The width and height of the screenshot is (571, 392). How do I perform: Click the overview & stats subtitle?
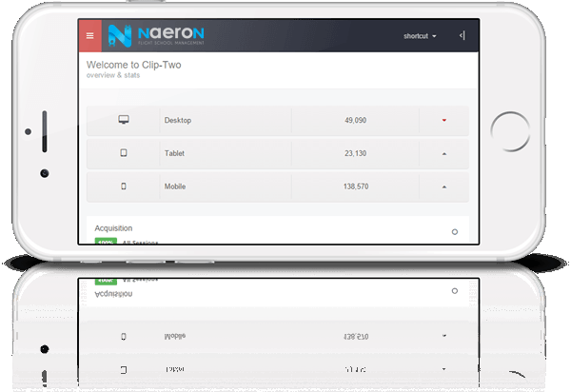coord(113,75)
